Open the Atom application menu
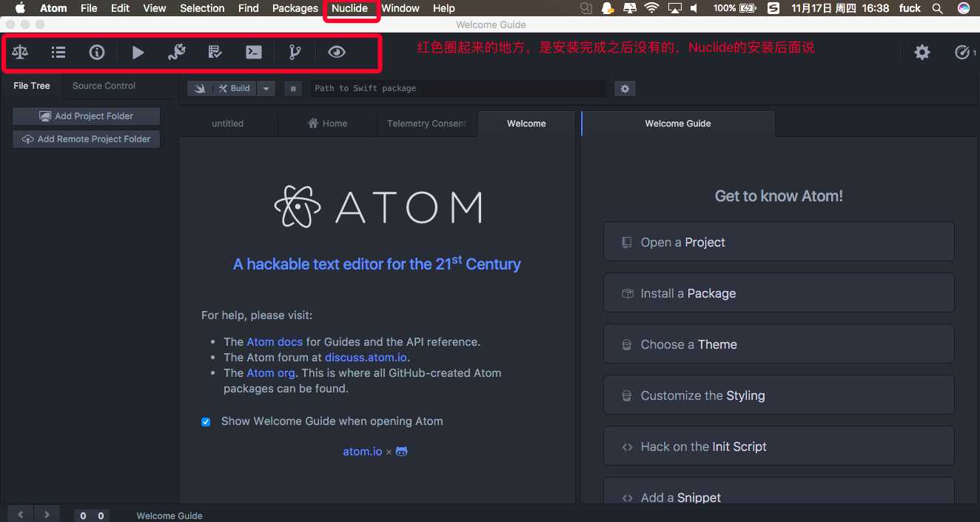Viewport: 980px width, 522px height. 53,8
